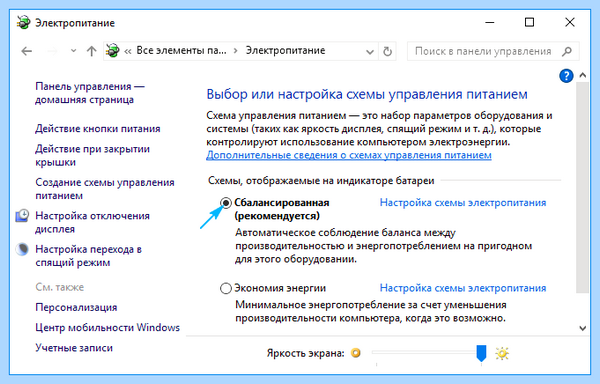This screenshot has width=600, height=384.
Task: Click the dim brightness icon
Action: (356, 353)
